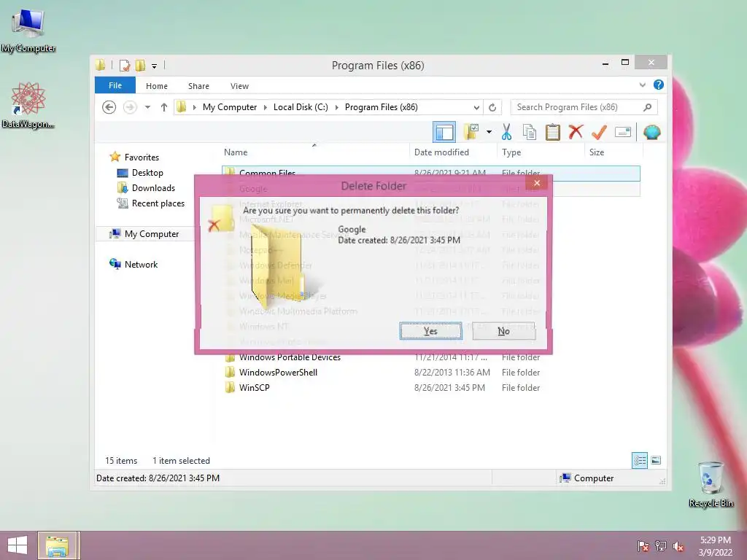Click the network tray icon
Image resolution: width=747 pixels, height=560 pixels.
(x=661, y=546)
